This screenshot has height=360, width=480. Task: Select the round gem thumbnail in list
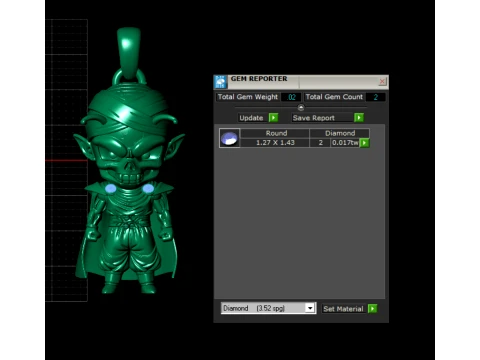point(230,138)
